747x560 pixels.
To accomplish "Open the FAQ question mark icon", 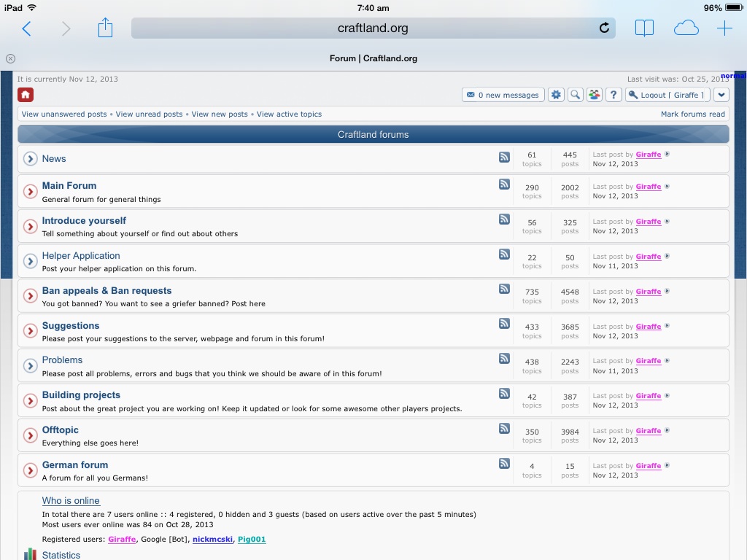I will 614,95.
